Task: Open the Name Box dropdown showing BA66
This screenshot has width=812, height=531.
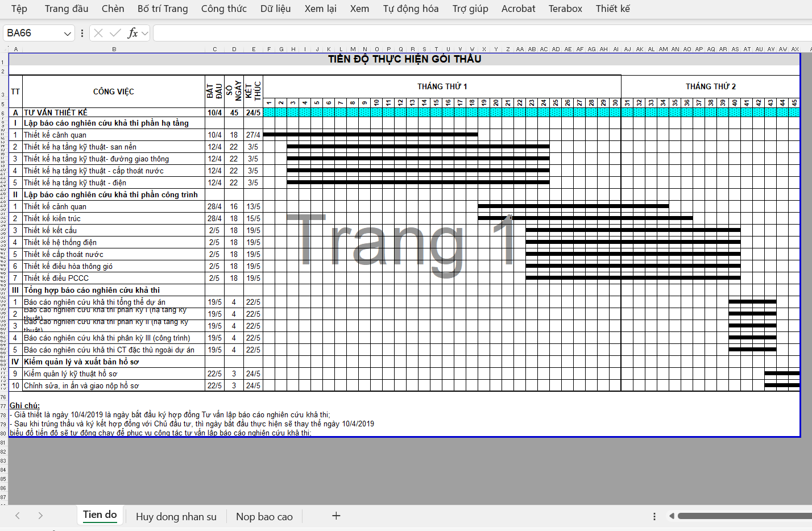Action: coord(67,33)
